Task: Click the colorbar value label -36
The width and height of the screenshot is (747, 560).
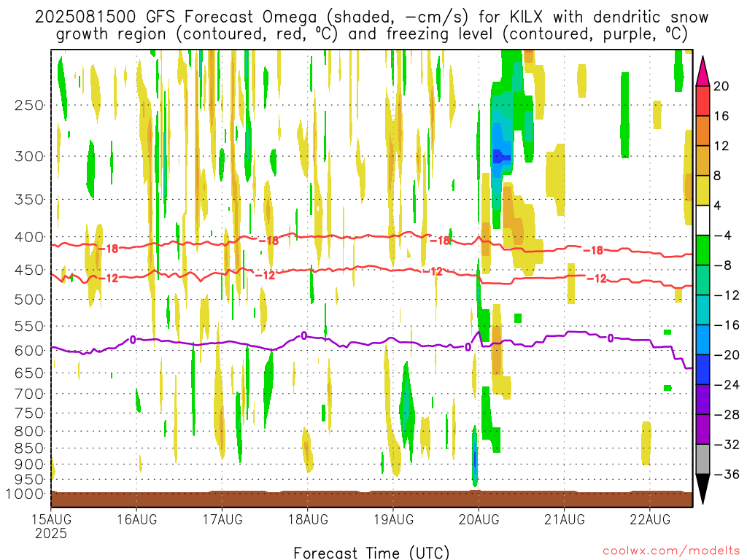Action: [x=727, y=474]
